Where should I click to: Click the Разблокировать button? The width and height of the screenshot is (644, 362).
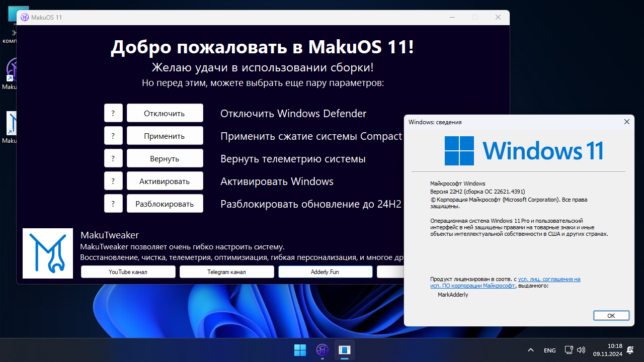click(165, 204)
